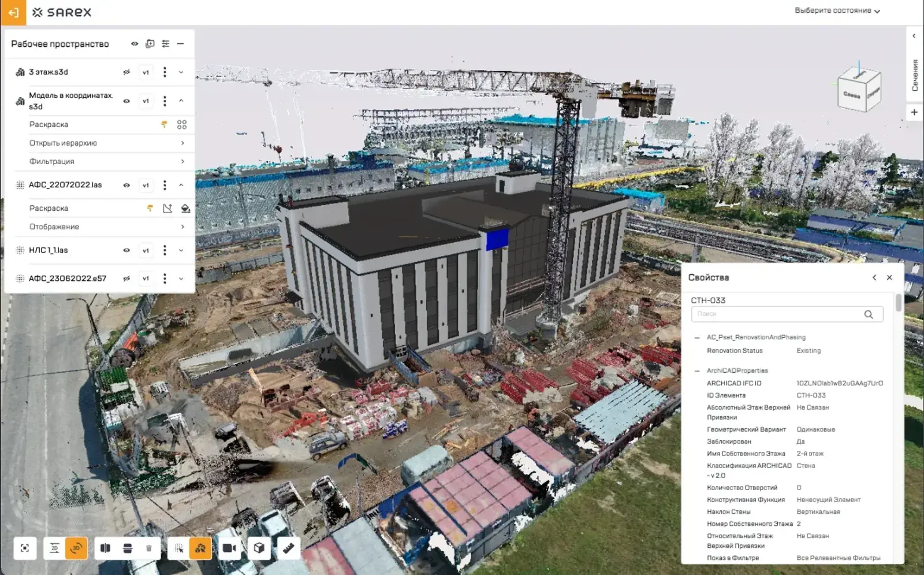Open the 'Открыть иерархию' item

pos(107,143)
